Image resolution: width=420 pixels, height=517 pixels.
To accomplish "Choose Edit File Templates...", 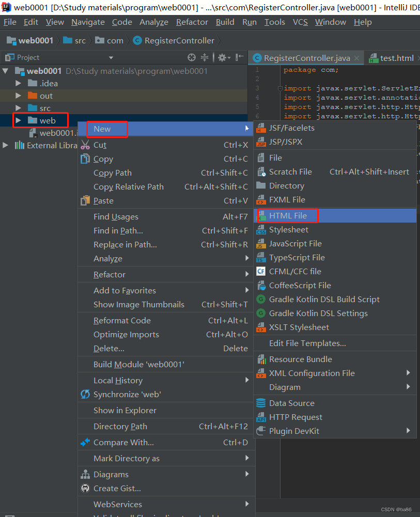I will [335, 343].
